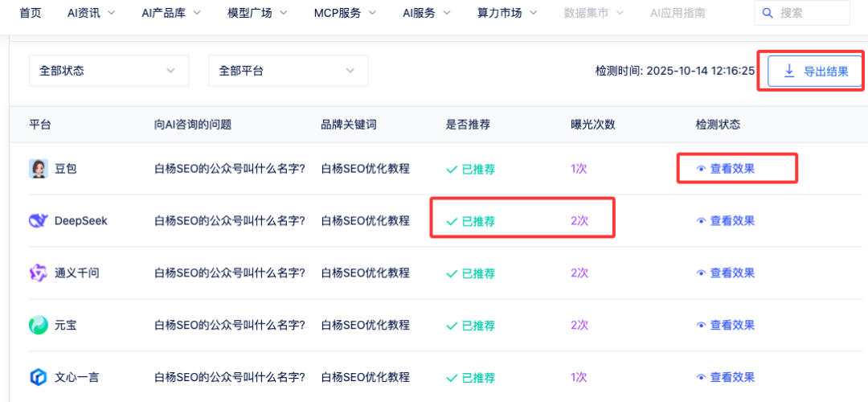Expand the 全部平台 filter dropdown

tap(288, 71)
